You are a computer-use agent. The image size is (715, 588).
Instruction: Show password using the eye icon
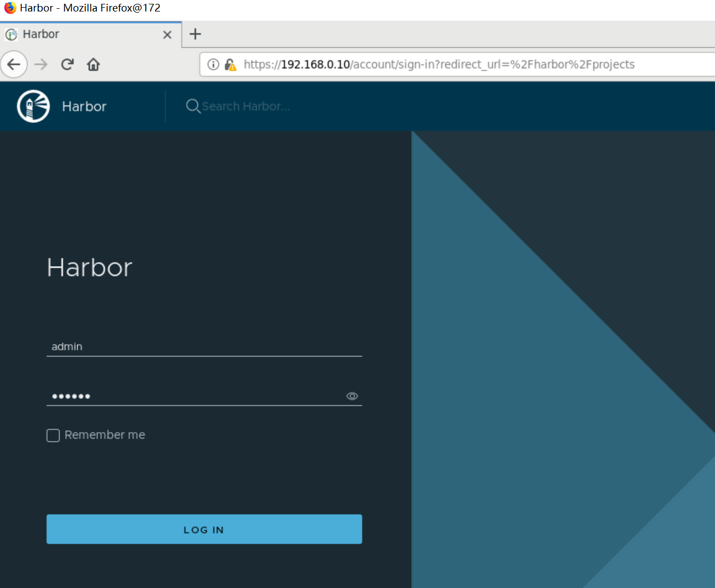(352, 396)
